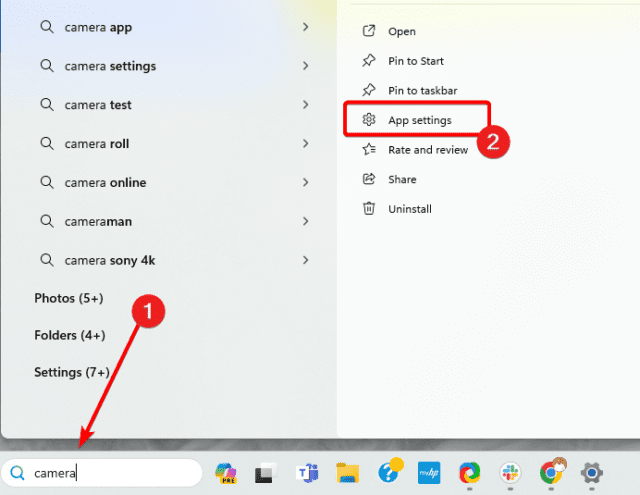Select the Uninstall option
640x495 pixels.
[x=410, y=209]
